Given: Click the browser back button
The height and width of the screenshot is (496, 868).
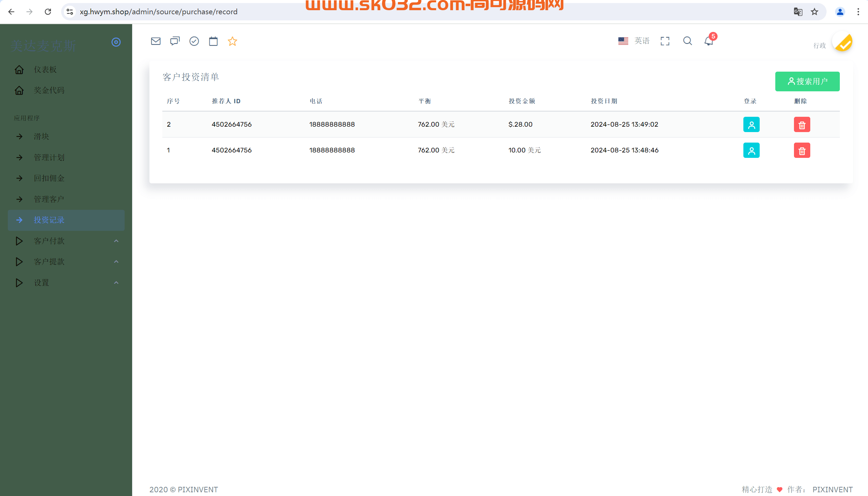Looking at the screenshot, I should pos(11,12).
